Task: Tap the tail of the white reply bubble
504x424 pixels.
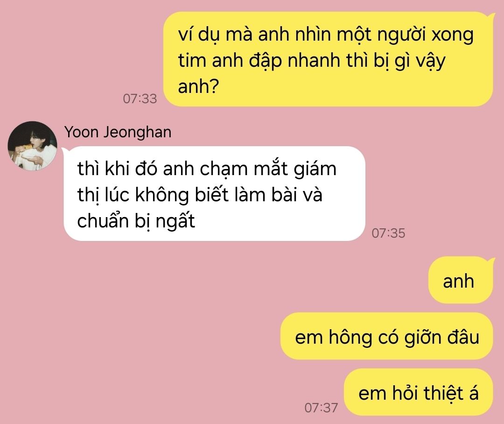Action: pos(64,150)
